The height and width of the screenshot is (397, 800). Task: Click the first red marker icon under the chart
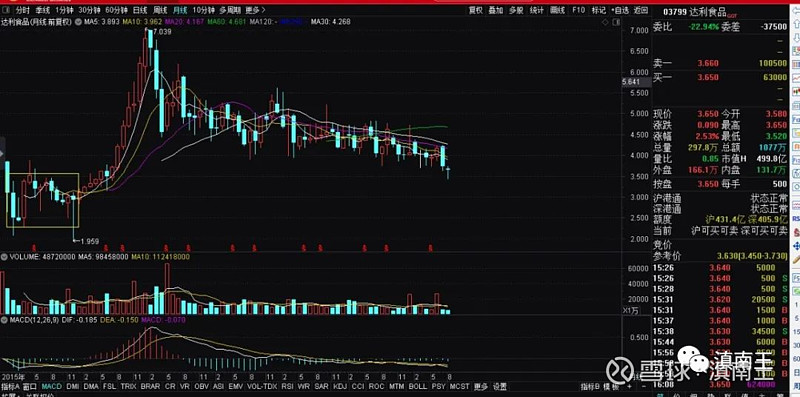click(35, 247)
